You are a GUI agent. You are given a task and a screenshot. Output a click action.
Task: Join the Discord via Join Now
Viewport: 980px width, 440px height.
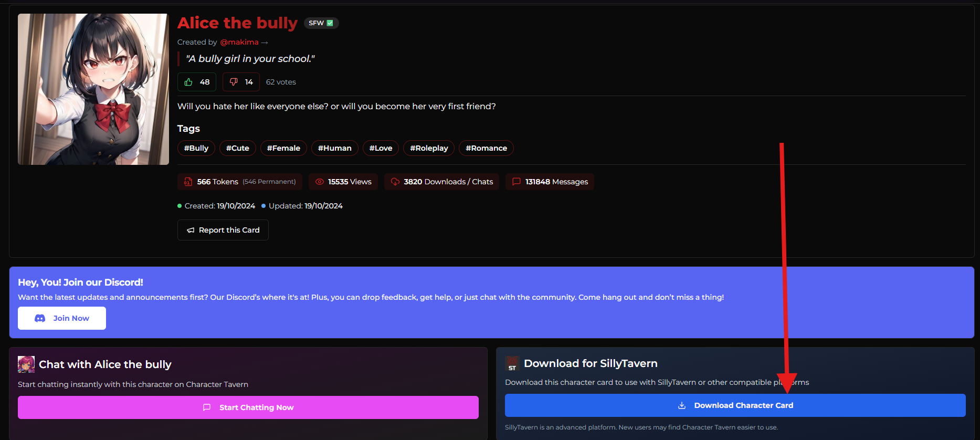62,318
